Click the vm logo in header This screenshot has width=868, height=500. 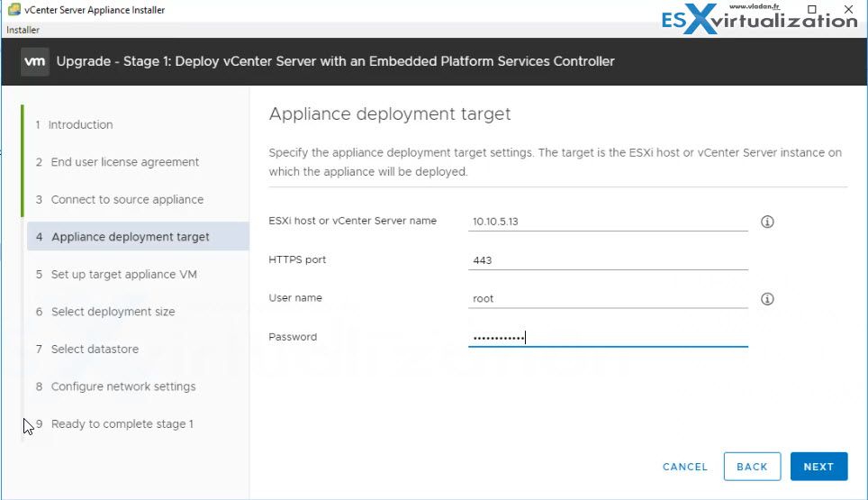[35, 61]
